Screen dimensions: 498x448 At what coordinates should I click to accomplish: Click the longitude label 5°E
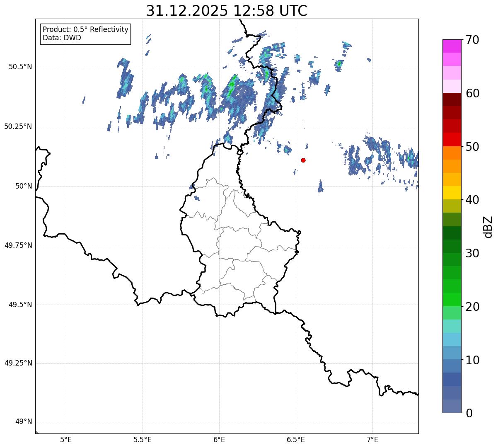[66, 440]
